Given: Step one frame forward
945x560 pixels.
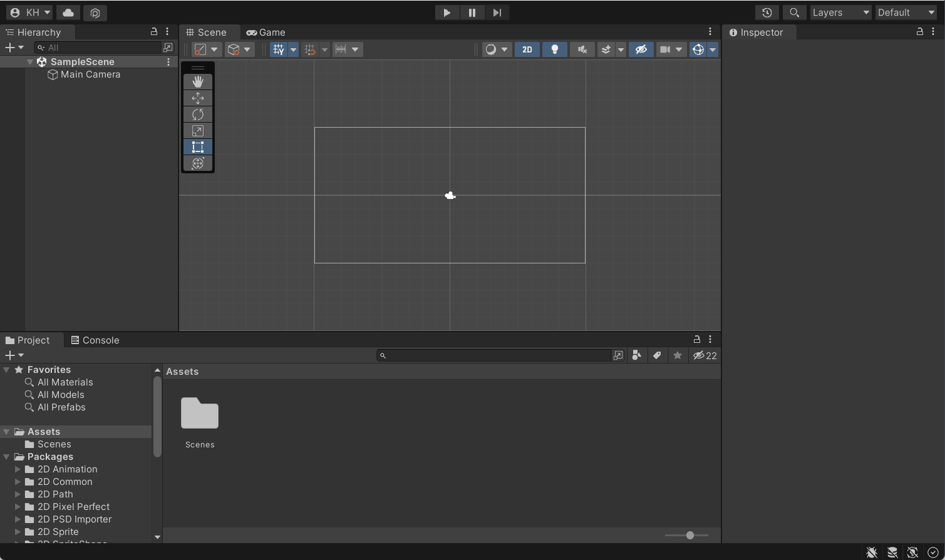Looking at the screenshot, I should coord(497,13).
